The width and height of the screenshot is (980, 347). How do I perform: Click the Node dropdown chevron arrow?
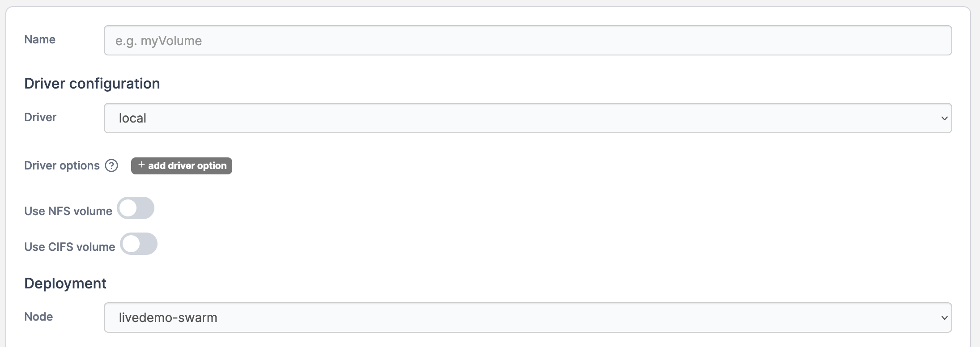pos(944,318)
